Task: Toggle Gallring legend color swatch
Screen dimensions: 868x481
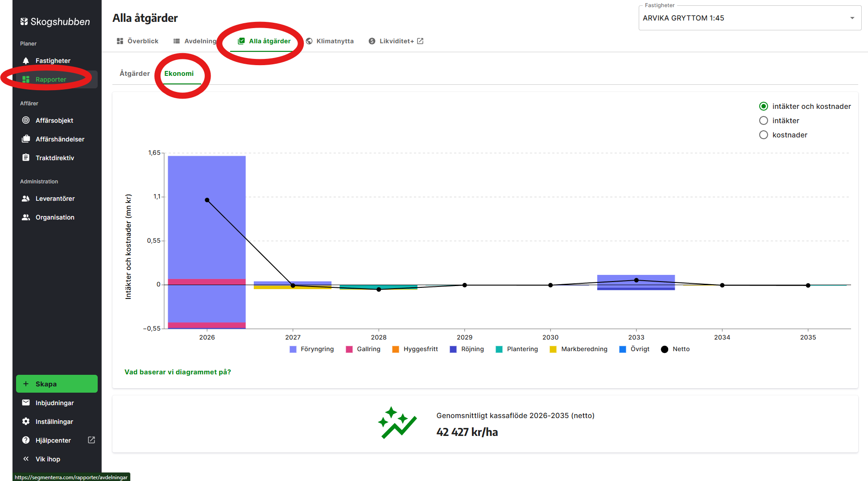Action: tap(349, 349)
